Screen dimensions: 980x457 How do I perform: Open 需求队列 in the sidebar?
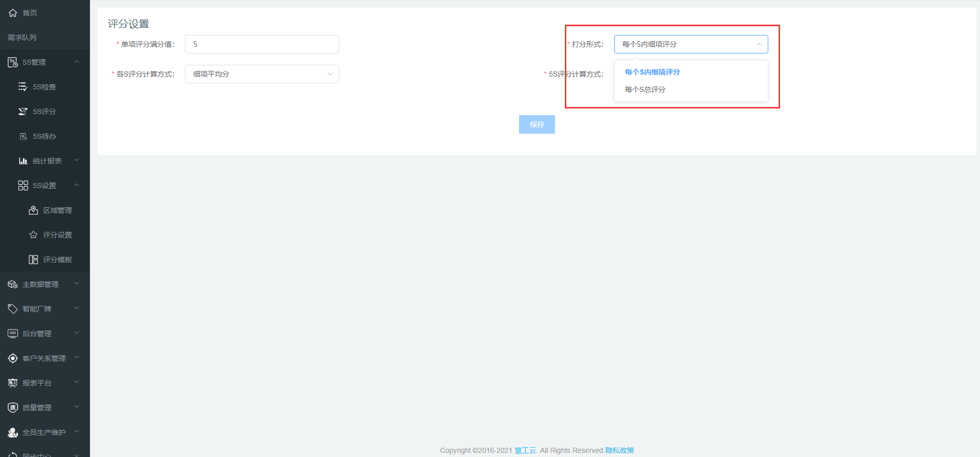[x=22, y=38]
